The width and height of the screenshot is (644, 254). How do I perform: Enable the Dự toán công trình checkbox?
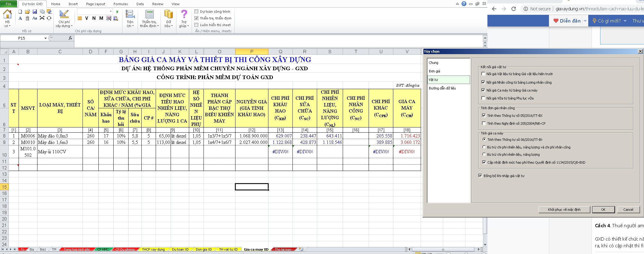[x=196, y=12]
